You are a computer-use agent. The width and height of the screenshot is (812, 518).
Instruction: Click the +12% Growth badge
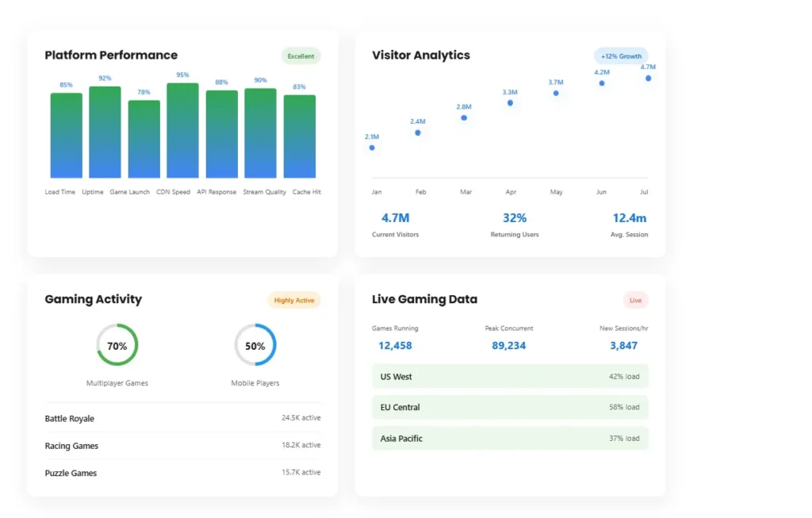point(620,56)
